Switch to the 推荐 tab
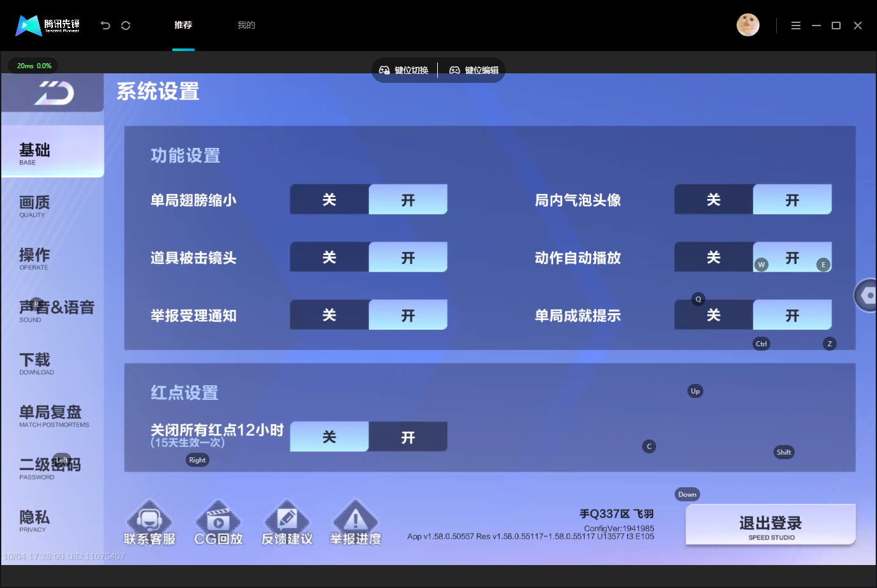 coord(183,26)
